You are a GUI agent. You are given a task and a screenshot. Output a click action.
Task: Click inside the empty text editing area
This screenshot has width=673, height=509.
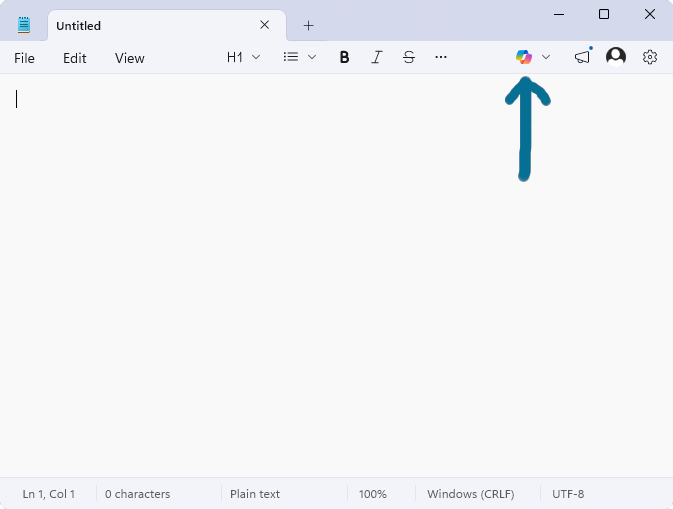coord(336,275)
